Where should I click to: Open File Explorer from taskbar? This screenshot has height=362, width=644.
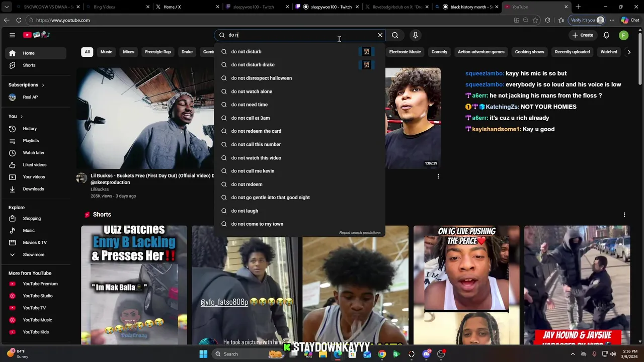[x=323, y=354]
